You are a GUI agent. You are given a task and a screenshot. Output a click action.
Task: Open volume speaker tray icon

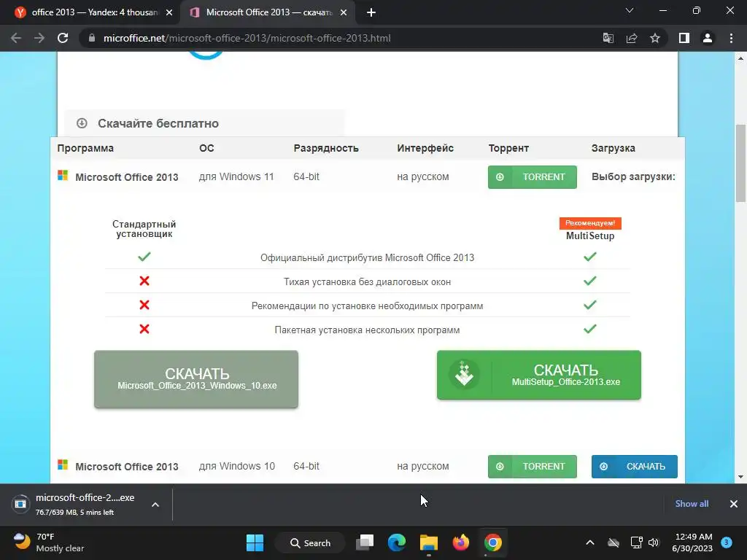[x=654, y=542]
